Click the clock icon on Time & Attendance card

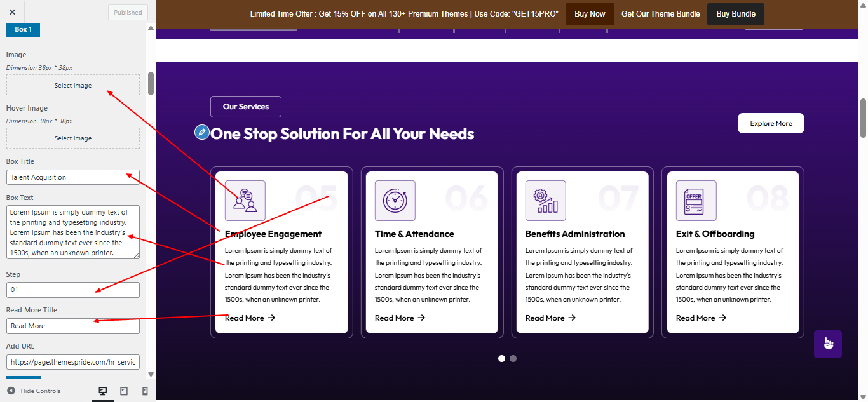pyautogui.click(x=395, y=200)
